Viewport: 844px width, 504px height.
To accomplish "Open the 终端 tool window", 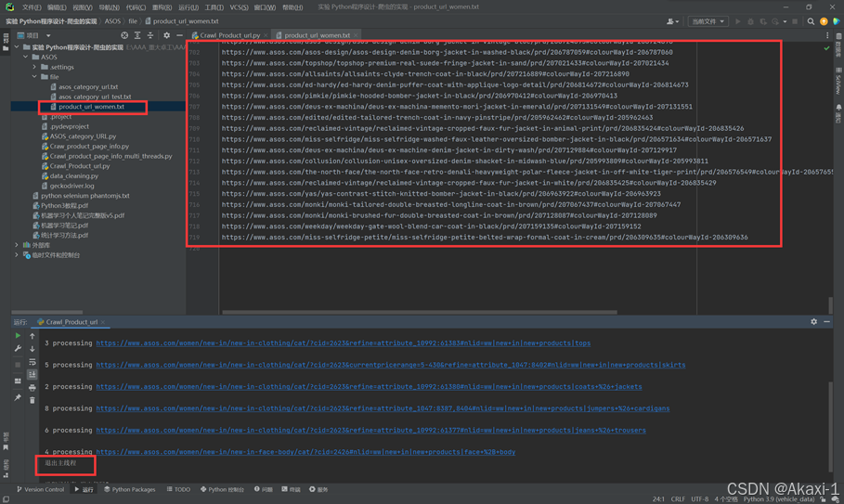I will [x=292, y=489].
